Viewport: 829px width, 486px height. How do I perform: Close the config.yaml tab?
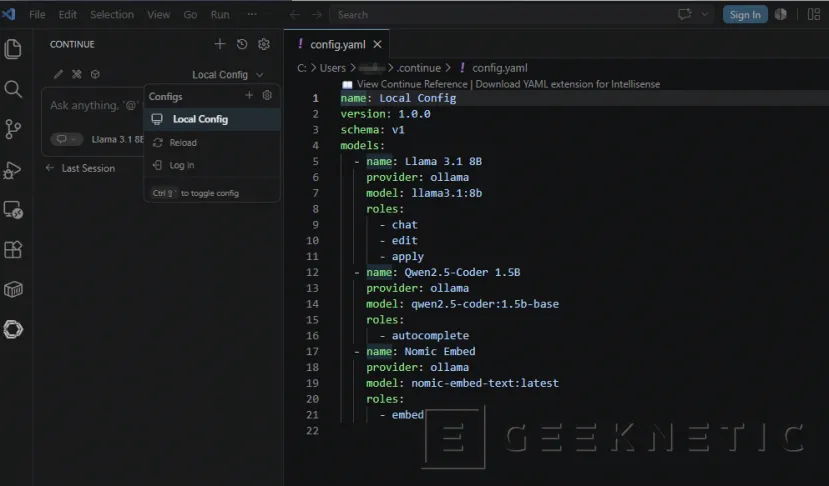pos(377,44)
